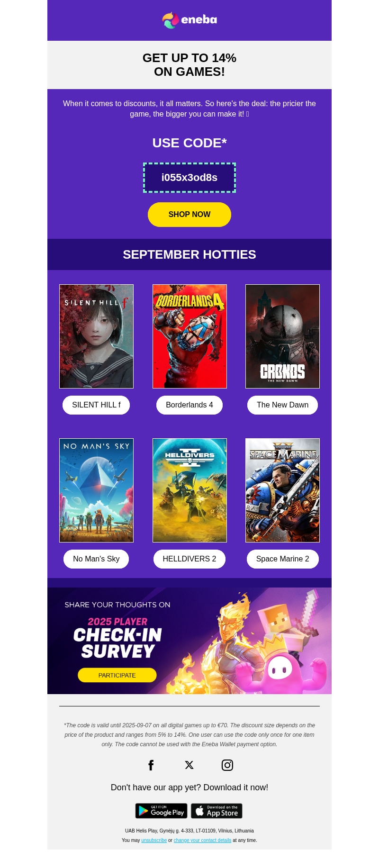Click the HELLDIVERS 2 label button

[x=189, y=559]
